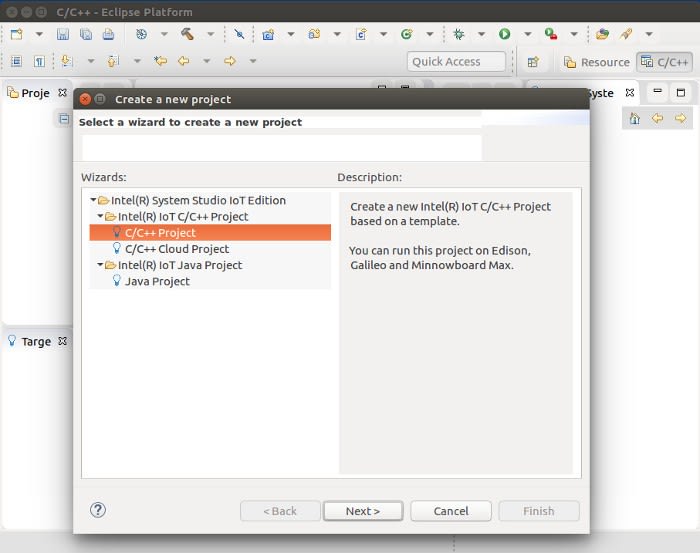Click the Home icon in right panel
The image size is (700, 553).
(634, 118)
